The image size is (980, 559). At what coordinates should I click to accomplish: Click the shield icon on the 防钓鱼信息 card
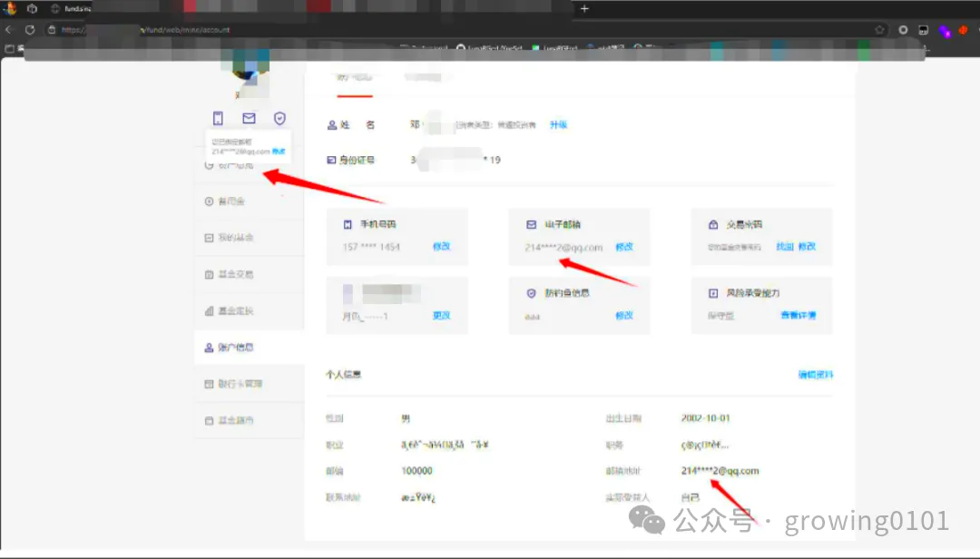[x=529, y=292]
